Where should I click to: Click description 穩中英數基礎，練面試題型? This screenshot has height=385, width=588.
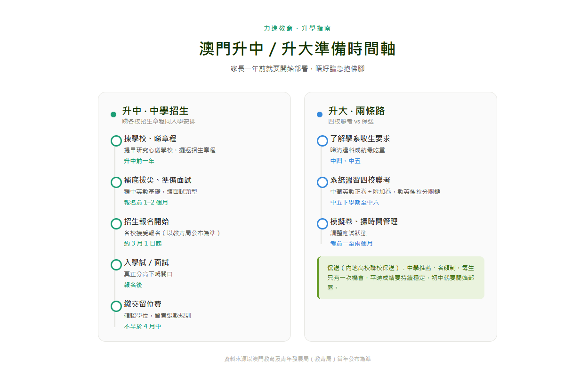click(161, 192)
